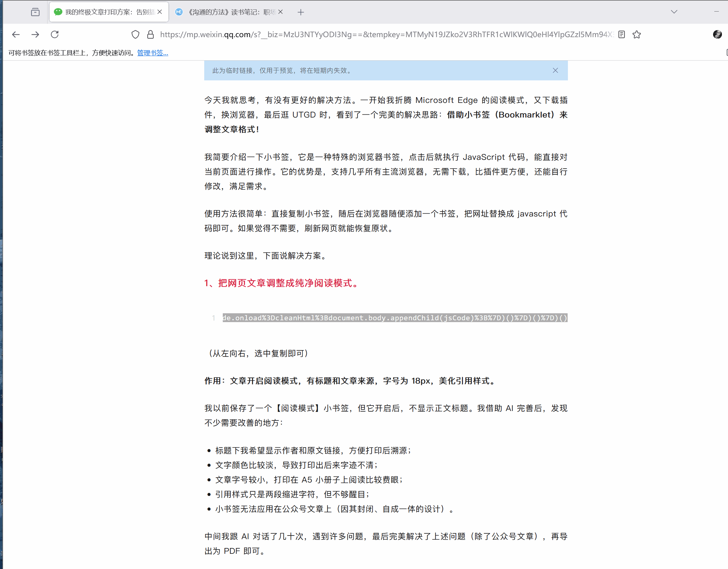Close the WeChat article tab
728x569 pixels.
coord(160,12)
